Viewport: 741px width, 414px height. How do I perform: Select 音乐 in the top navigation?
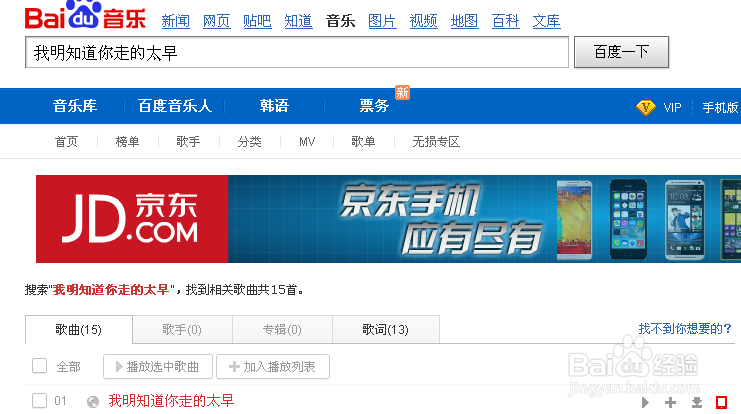point(340,21)
